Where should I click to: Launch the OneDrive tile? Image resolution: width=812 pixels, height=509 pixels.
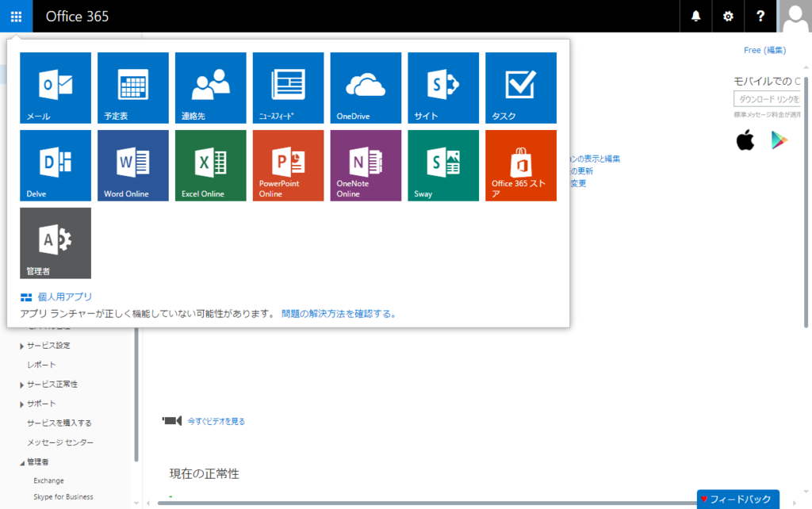coord(366,87)
